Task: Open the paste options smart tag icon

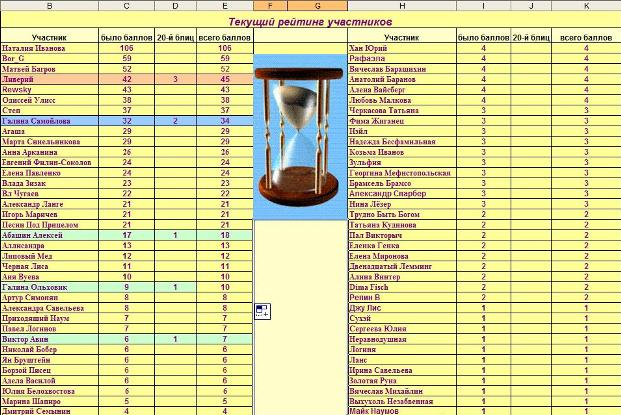Action: [x=262, y=311]
